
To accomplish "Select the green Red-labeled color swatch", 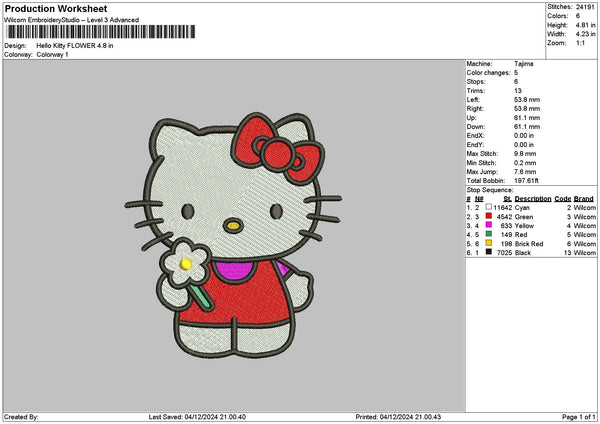I will [x=489, y=234].
